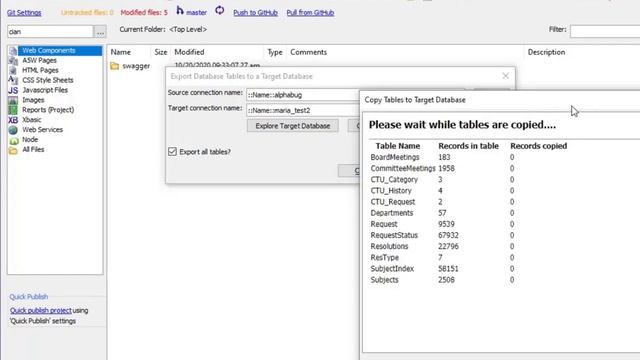Toggle the Export all tables checkbox
The width and height of the screenshot is (640, 360).
[x=172, y=151]
